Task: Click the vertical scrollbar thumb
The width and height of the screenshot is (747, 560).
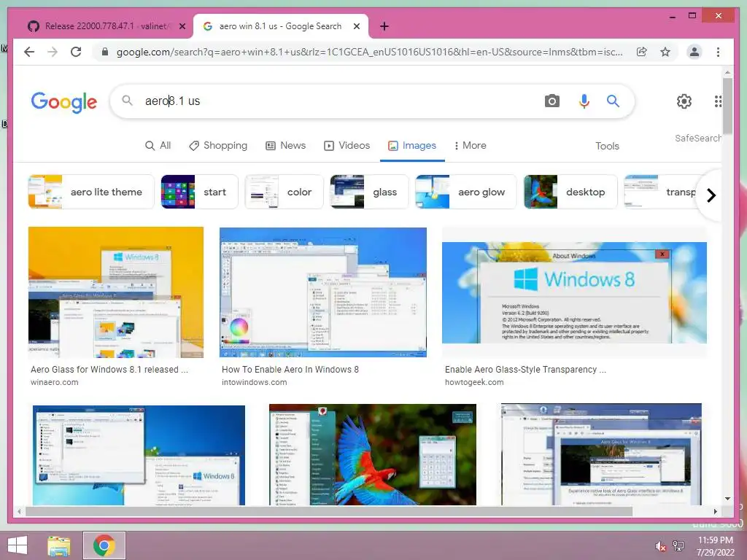Action: coord(727,106)
